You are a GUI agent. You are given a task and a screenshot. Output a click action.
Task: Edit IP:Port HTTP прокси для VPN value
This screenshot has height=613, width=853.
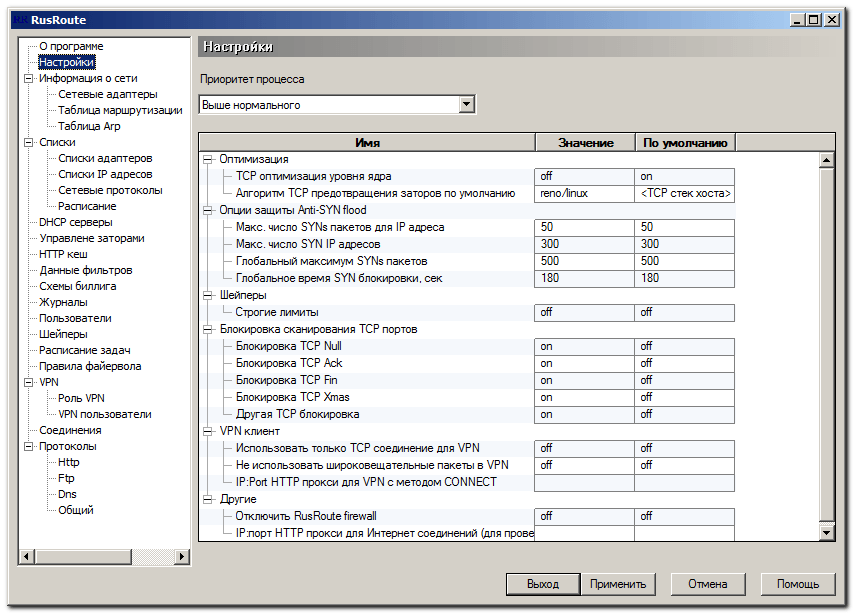point(584,482)
